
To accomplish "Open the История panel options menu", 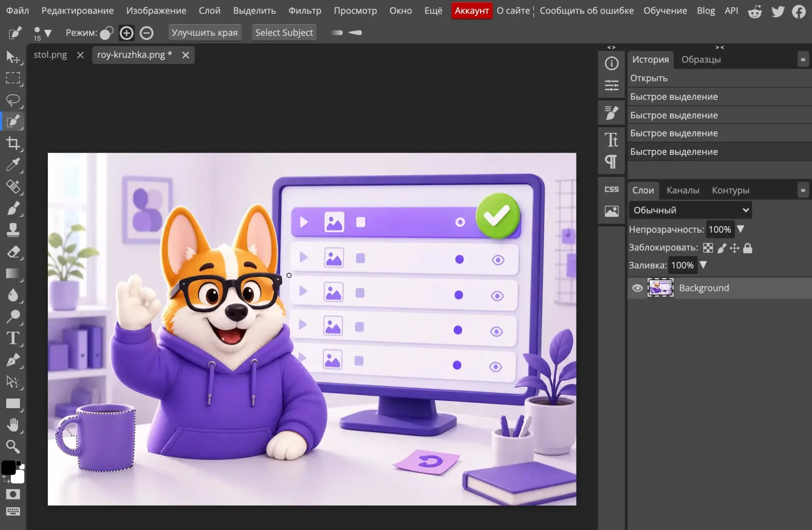I will point(803,60).
